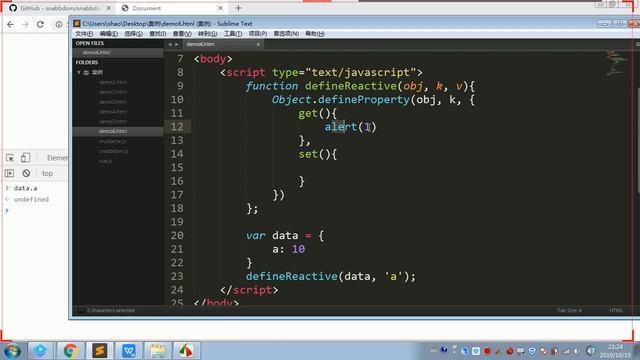Image resolution: width=640 pixels, height=360 pixels.
Task: Open demo1.html in the sidebar folder tree
Action: click(x=113, y=82)
